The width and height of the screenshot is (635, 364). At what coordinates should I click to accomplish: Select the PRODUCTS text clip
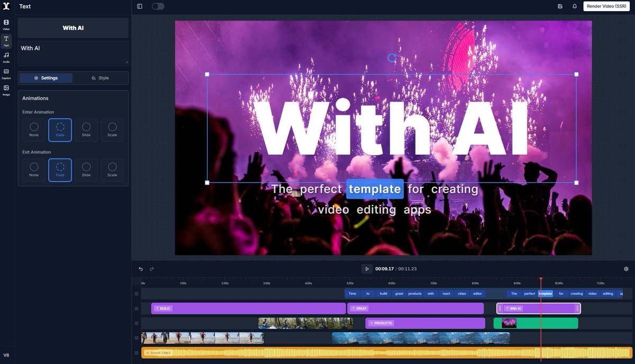click(425, 323)
